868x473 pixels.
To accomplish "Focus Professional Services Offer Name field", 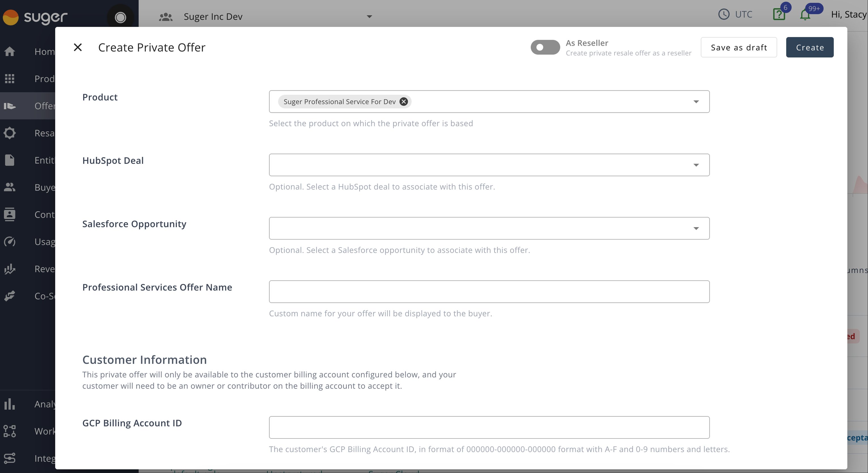I will click(489, 292).
